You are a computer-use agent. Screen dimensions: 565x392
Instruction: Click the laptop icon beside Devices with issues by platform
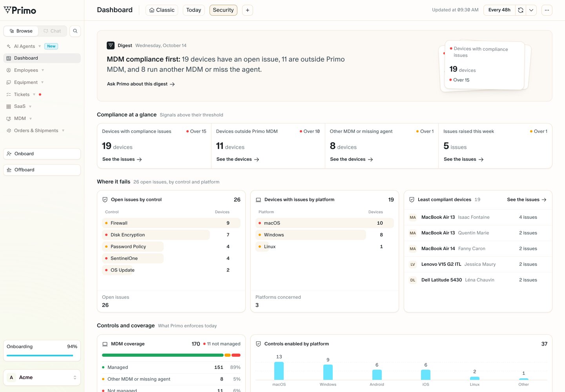point(258,200)
